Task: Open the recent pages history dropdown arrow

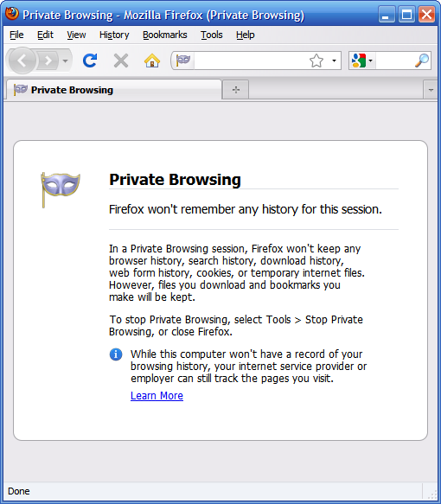Action: [x=65, y=61]
